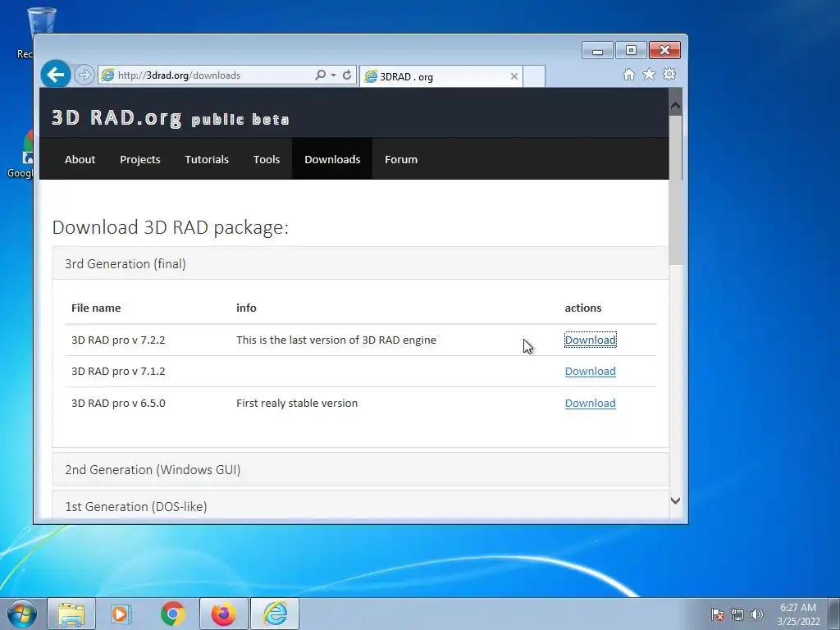The image size is (840, 630).
Task: Open Windows Media Player from taskbar
Action: click(121, 614)
